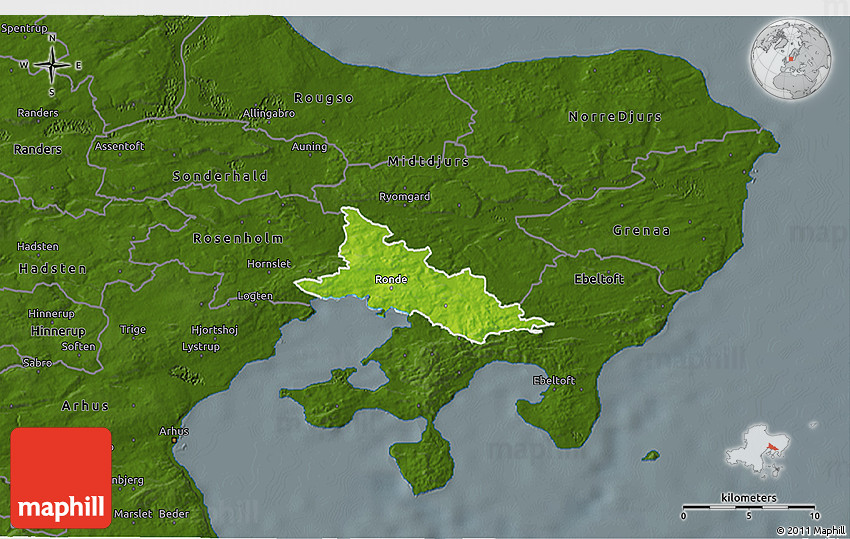The image size is (850, 539).
Task: Click the Allingabro town label
Action: point(269,114)
